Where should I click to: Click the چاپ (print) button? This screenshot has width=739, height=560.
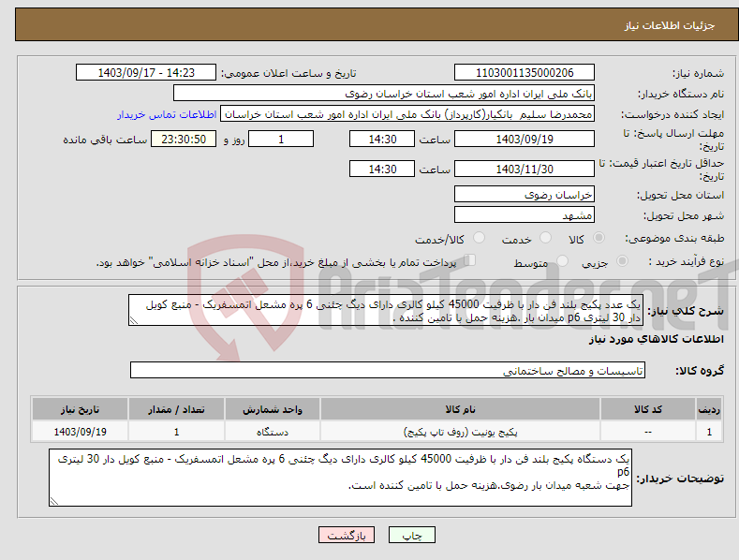(411, 535)
